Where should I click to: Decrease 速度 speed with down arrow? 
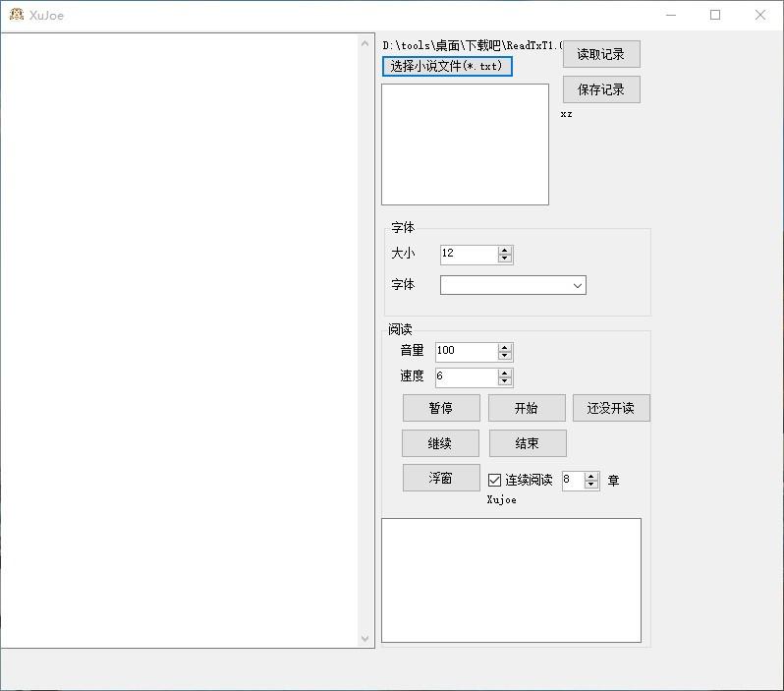tap(505, 381)
